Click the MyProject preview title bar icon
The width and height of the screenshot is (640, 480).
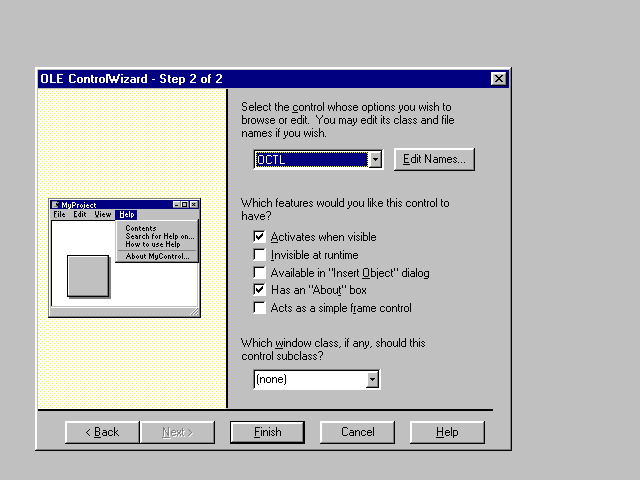55,204
